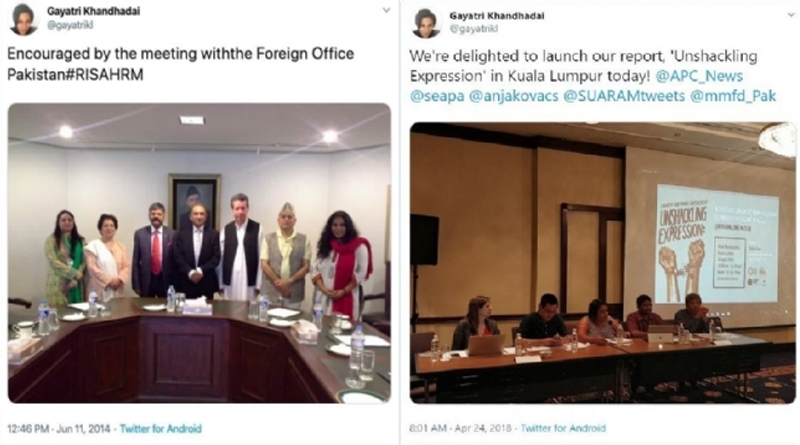Image resolution: width=800 pixels, height=445 pixels.
Task: Open the Foreign Office meeting group photo
Action: click(199, 253)
